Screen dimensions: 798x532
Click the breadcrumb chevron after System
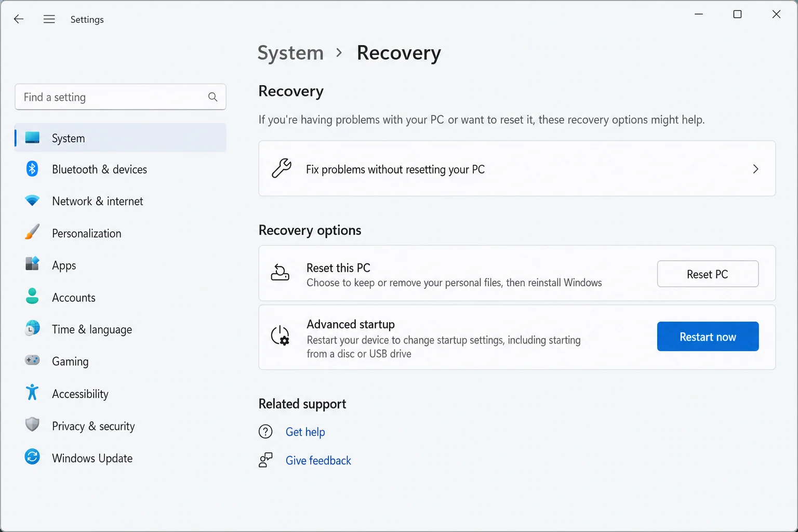(339, 52)
